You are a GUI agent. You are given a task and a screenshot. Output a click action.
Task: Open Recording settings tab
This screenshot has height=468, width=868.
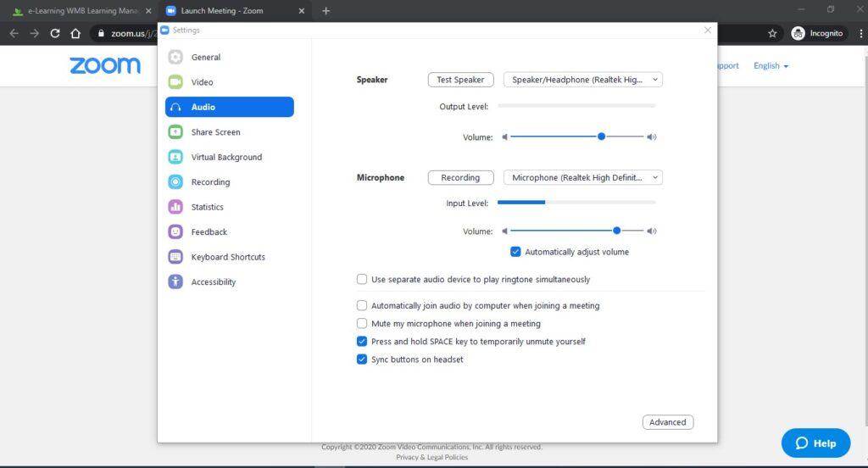click(x=229, y=181)
